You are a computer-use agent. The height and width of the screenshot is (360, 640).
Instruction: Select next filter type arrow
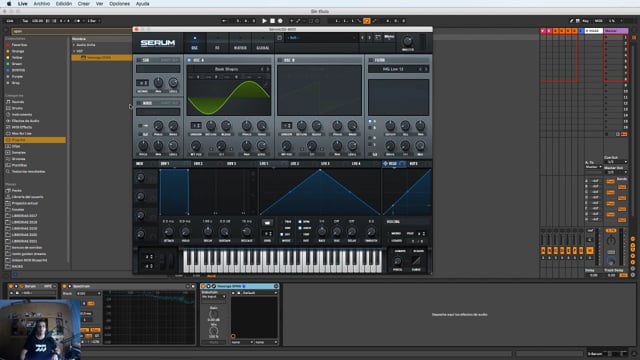click(426, 69)
